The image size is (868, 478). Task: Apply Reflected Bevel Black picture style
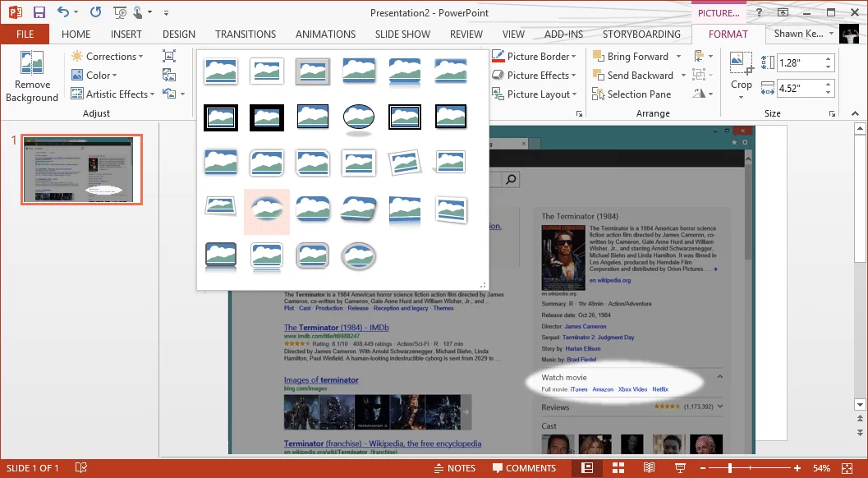coord(221,257)
